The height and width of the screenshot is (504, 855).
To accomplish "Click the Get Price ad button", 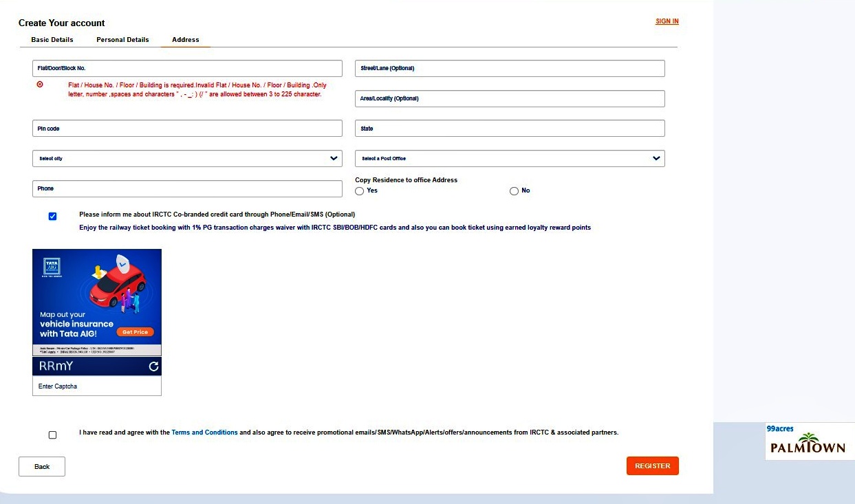I will click(x=135, y=332).
